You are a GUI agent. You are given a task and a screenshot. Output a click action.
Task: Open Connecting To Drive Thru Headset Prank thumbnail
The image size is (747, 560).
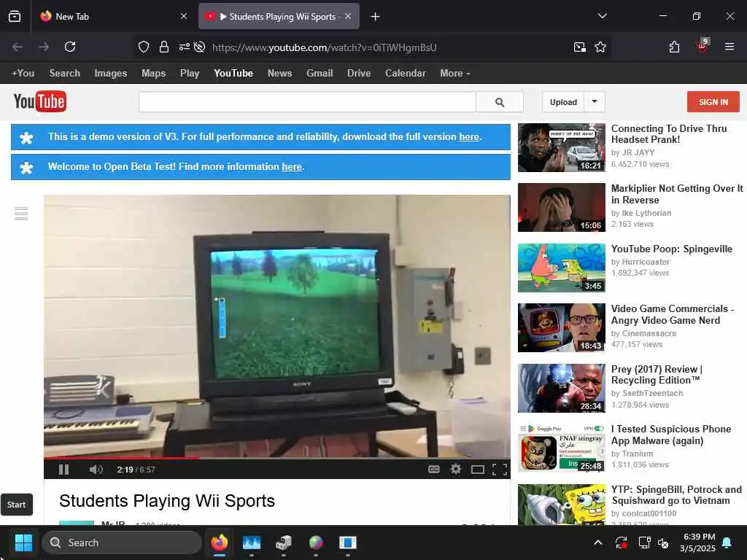coord(562,147)
